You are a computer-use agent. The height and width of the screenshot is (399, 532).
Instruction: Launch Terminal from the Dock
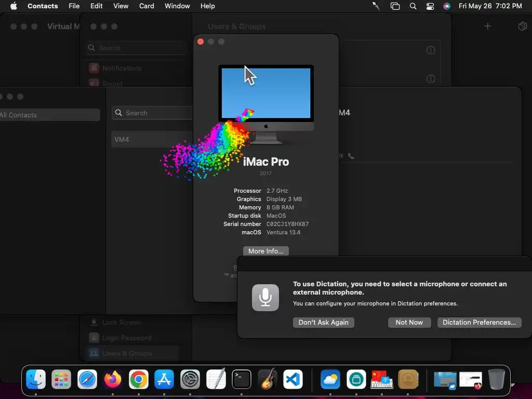[242, 379]
